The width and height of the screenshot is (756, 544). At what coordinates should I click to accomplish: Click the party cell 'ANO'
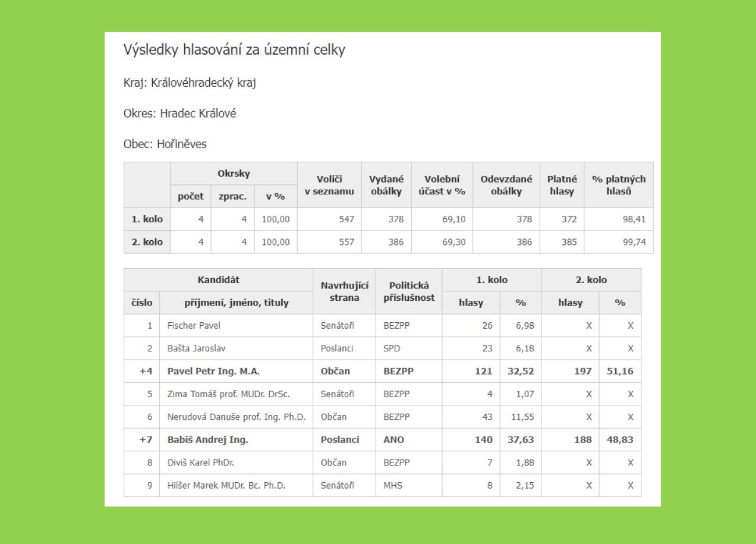[393, 440]
